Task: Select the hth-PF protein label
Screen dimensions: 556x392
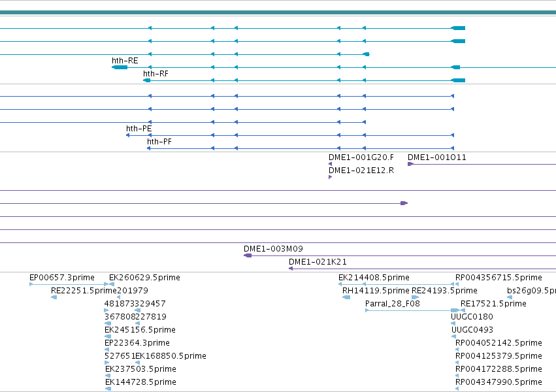Action: [x=159, y=142]
